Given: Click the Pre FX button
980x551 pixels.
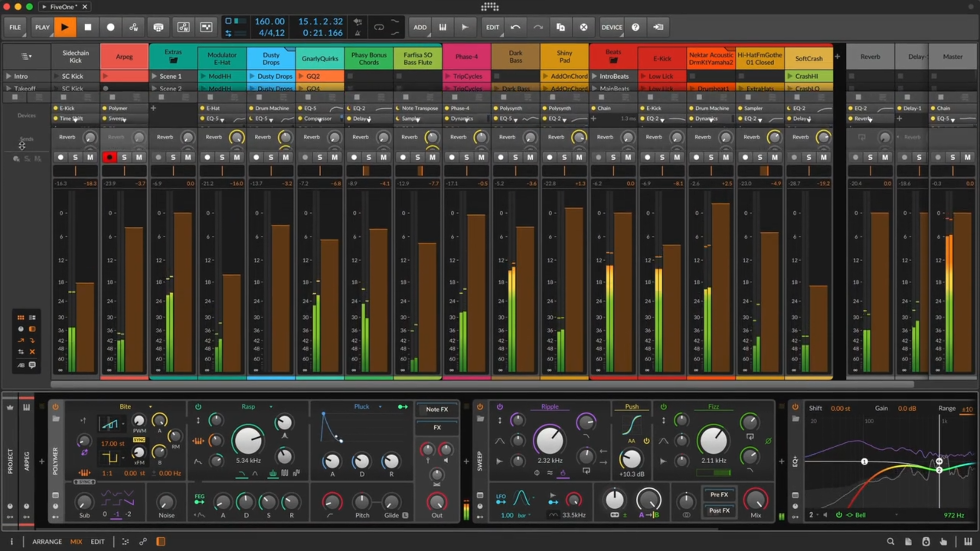Looking at the screenshot, I should pos(719,494).
